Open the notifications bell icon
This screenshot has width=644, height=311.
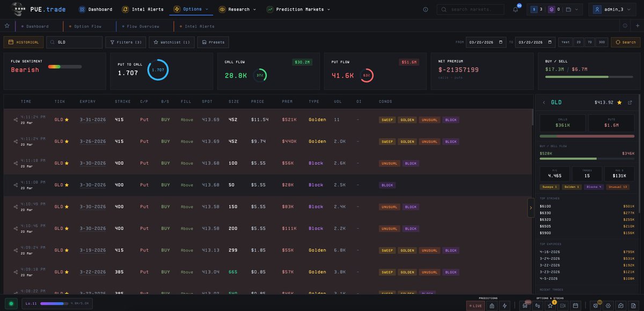point(515,10)
